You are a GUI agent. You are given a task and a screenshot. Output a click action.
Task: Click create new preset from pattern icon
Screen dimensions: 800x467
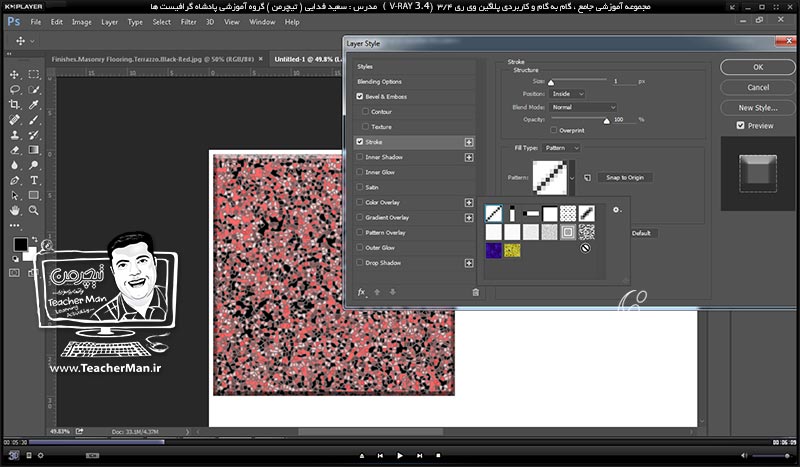(587, 178)
